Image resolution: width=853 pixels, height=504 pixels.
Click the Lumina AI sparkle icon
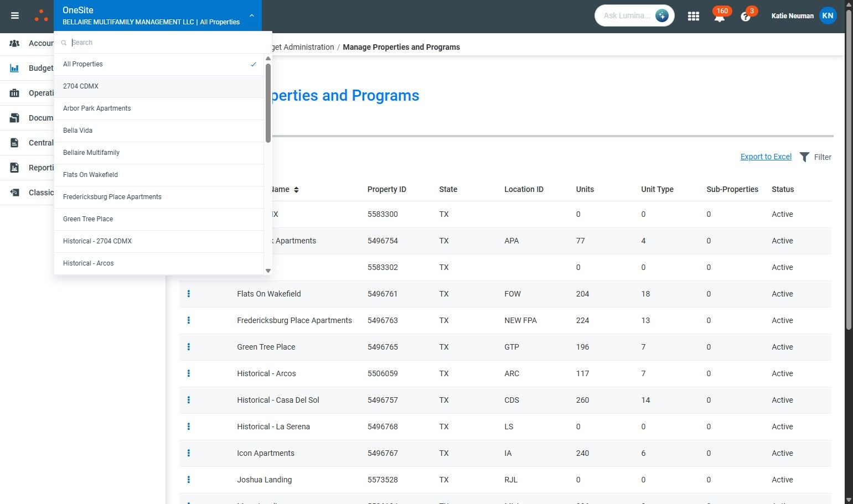661,15
